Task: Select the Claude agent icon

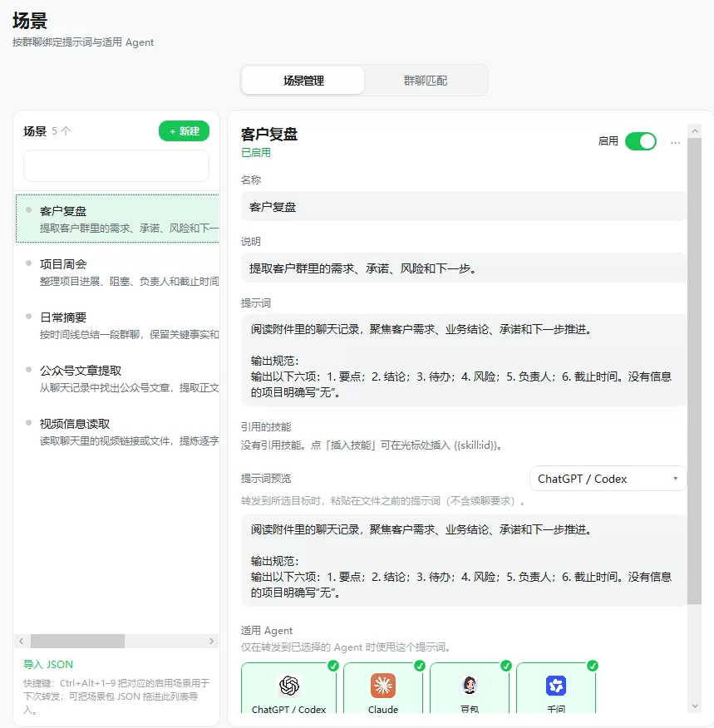Action: click(x=383, y=686)
